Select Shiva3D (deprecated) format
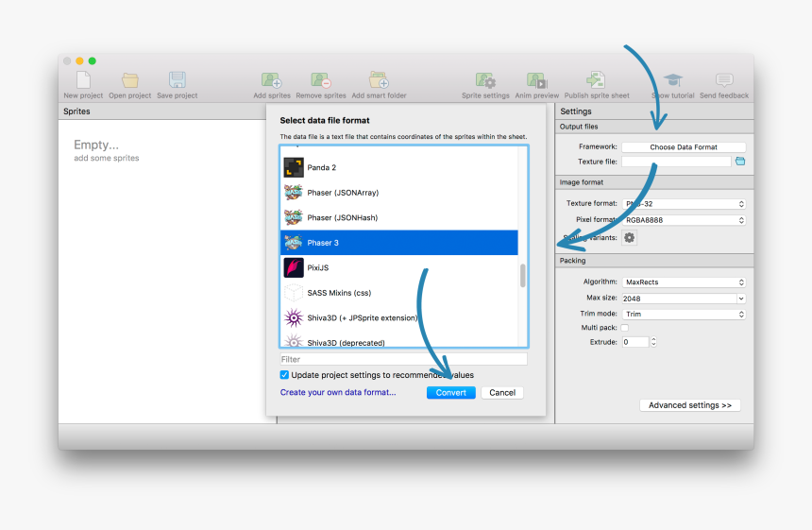Image resolution: width=812 pixels, height=530 pixels. [x=398, y=341]
